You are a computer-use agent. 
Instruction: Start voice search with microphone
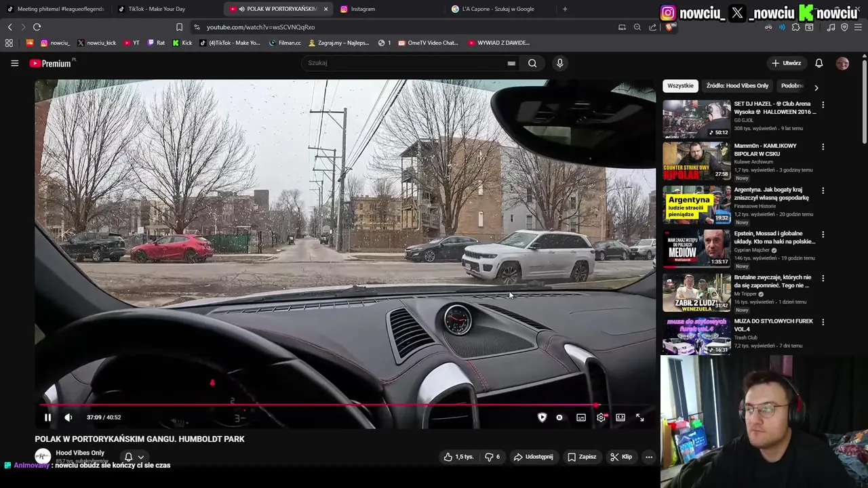tap(559, 63)
